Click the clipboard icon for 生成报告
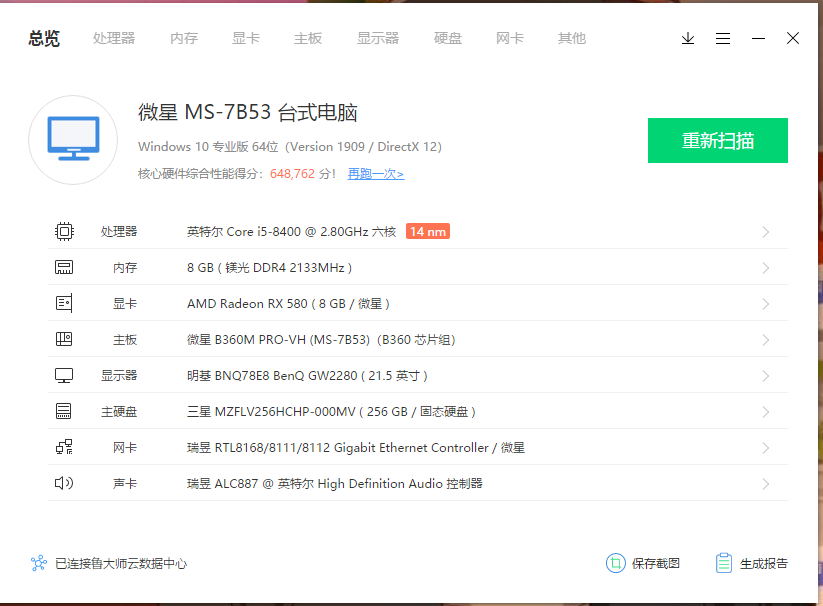Image resolution: width=823 pixels, height=606 pixels. [724, 564]
